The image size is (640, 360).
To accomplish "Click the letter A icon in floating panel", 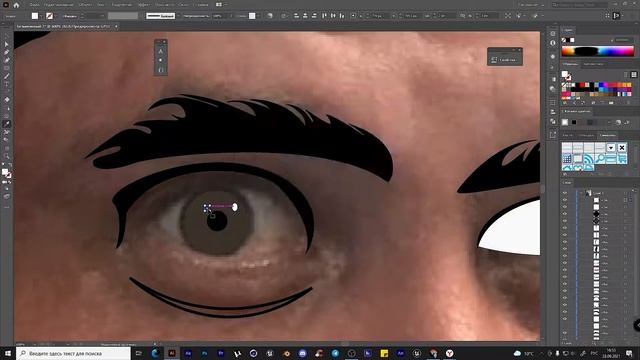I will (x=160, y=51).
